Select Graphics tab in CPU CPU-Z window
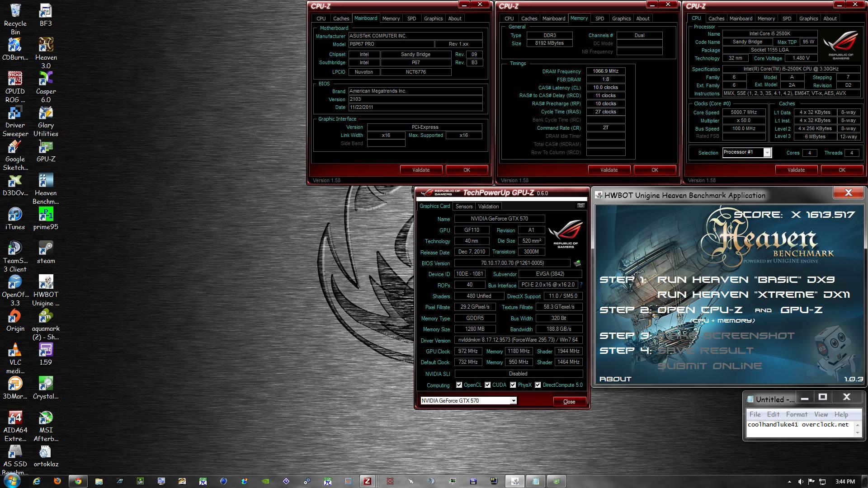 [808, 19]
